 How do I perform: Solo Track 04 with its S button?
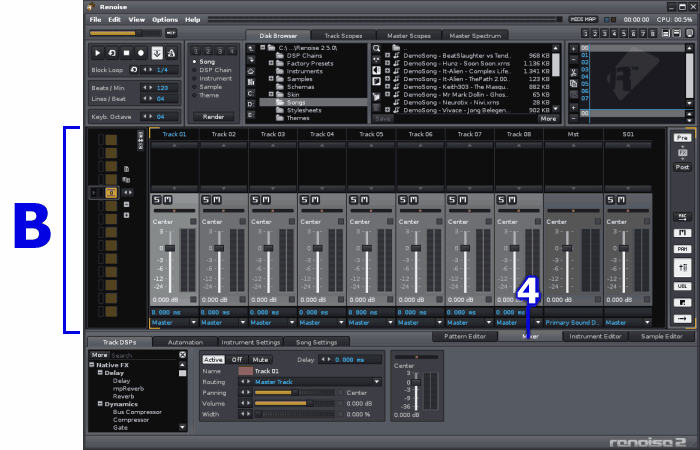coord(304,200)
